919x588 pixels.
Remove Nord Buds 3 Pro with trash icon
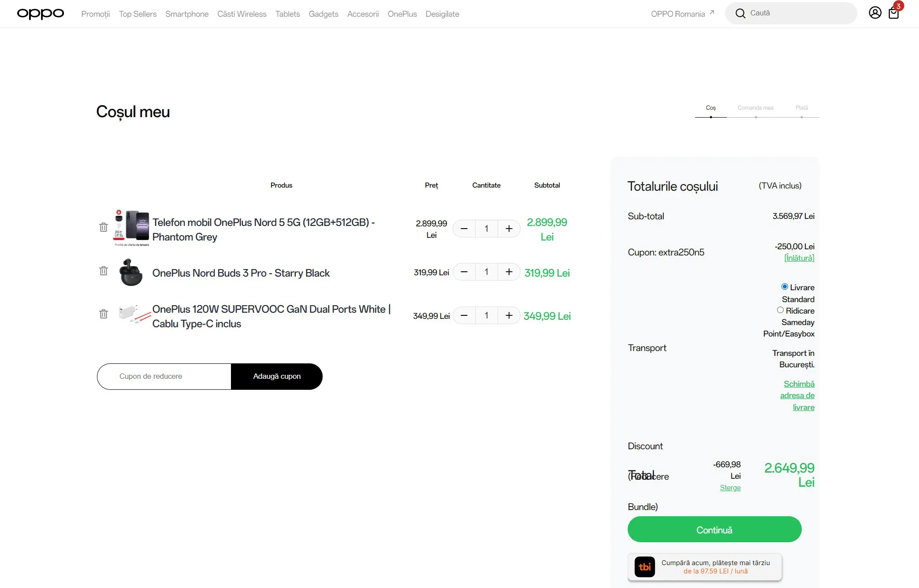point(104,271)
